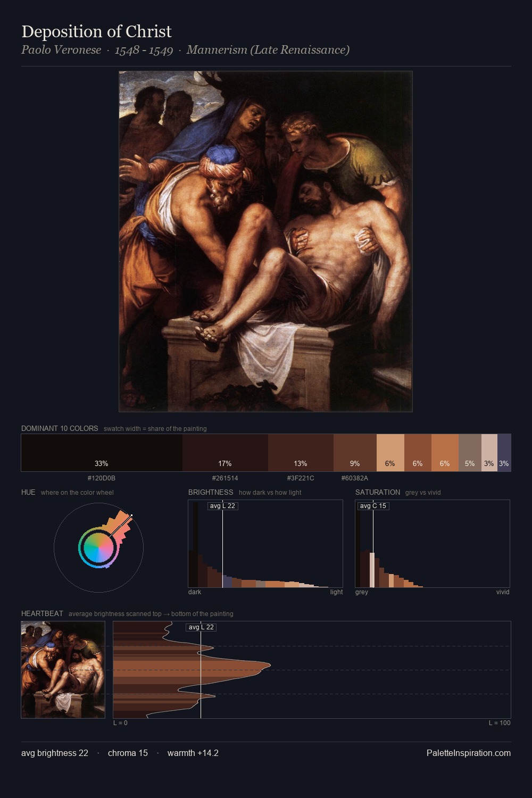The height and width of the screenshot is (798, 532).
Task: Click the BRIGHTNESS section heading
Action: pos(211,492)
